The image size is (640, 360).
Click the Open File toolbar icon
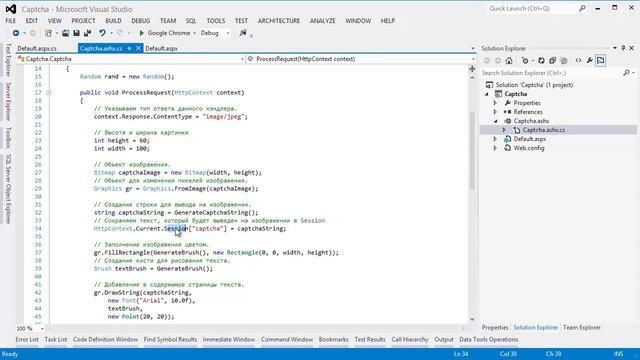click(x=65, y=33)
